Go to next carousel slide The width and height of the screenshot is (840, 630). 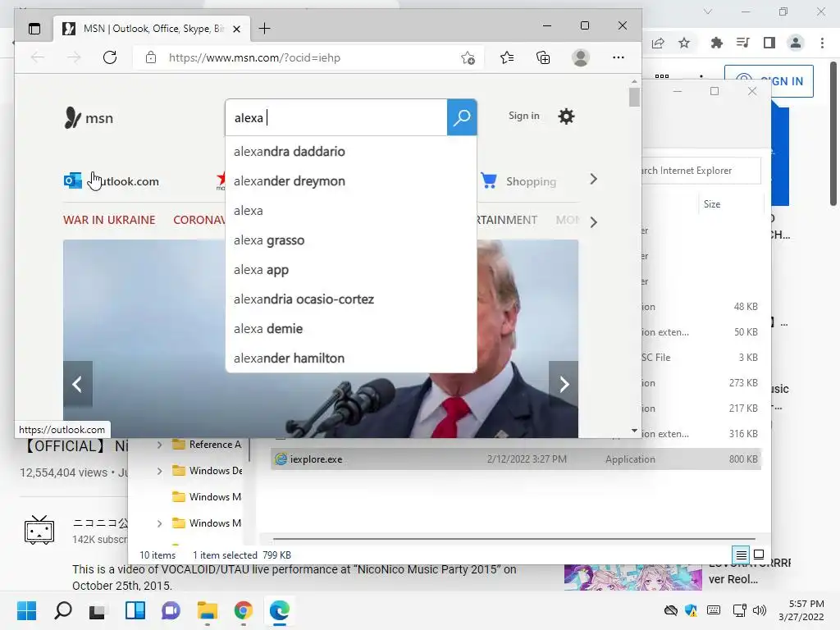pos(564,384)
